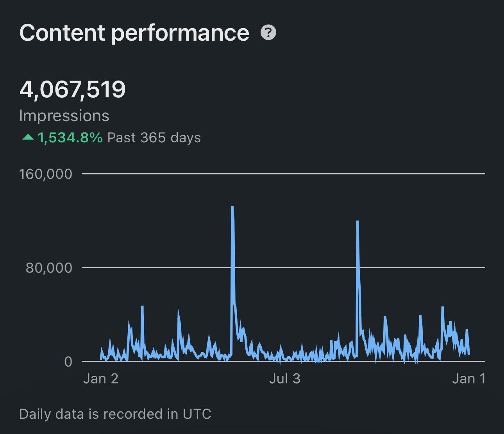
Task: Open the date range picker near Jan 2
Action: click(x=102, y=378)
